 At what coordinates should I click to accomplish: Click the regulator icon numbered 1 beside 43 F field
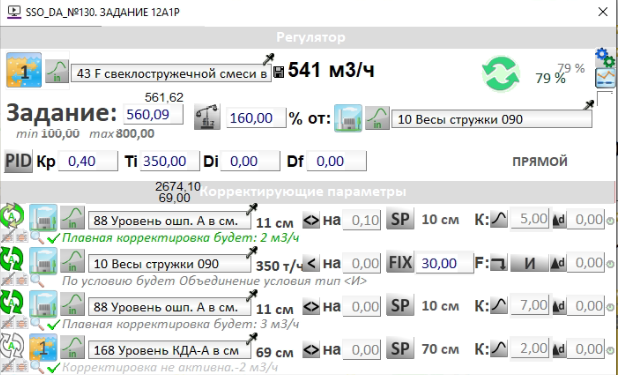(24, 70)
